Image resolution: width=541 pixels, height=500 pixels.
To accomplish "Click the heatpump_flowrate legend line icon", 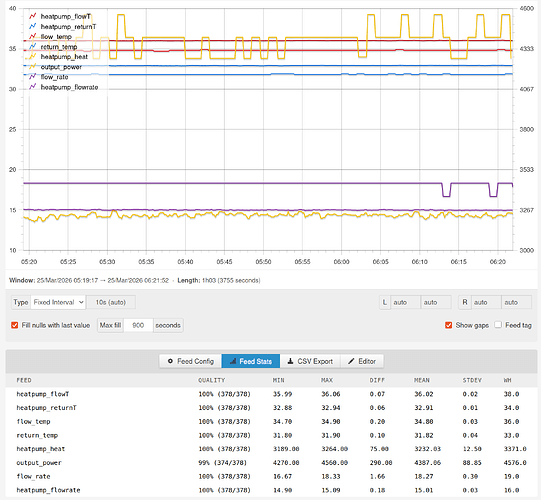I will click(33, 87).
